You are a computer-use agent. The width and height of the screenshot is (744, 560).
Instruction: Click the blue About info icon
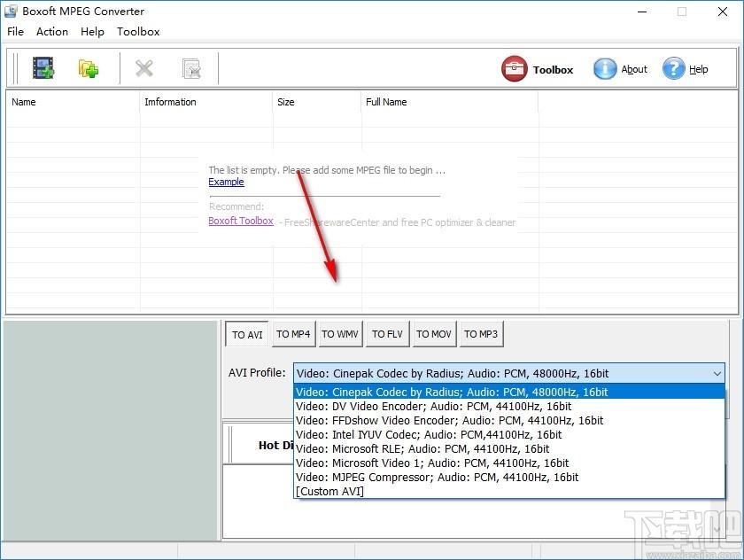[x=605, y=69]
